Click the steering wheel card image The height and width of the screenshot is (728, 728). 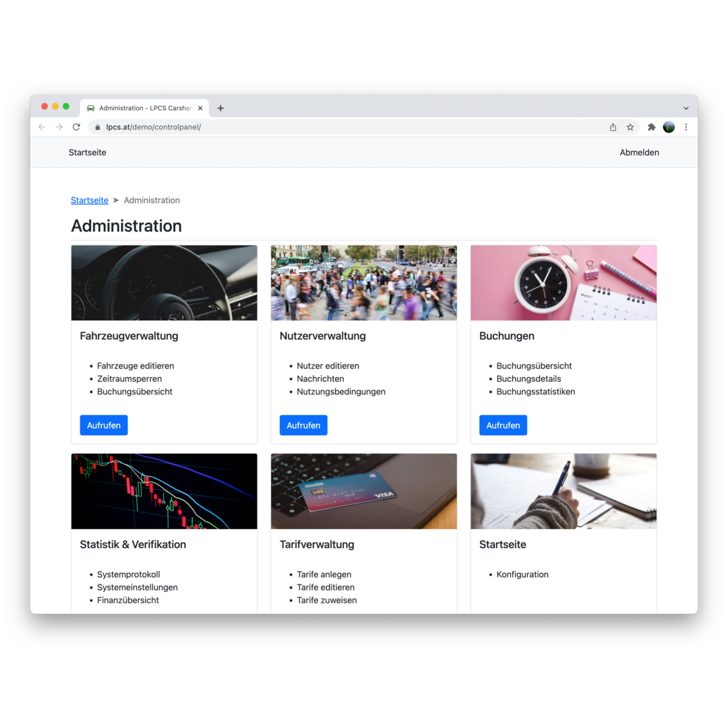point(164,282)
